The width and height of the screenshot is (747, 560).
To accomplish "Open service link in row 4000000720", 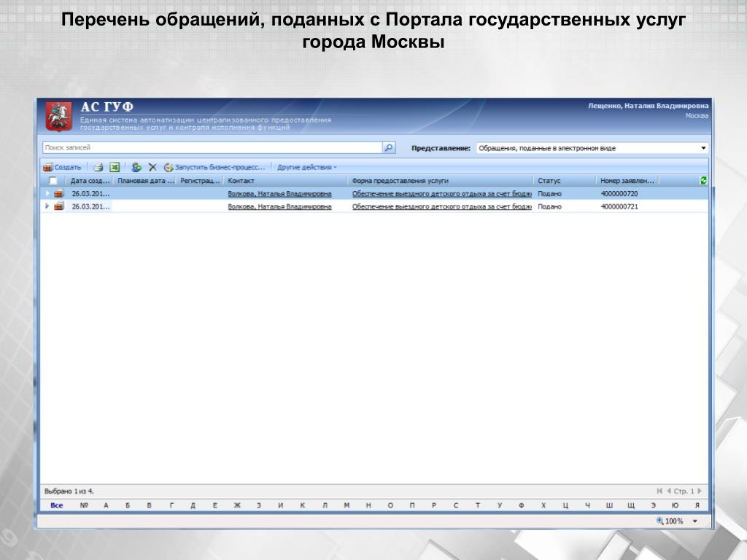I will click(x=441, y=194).
